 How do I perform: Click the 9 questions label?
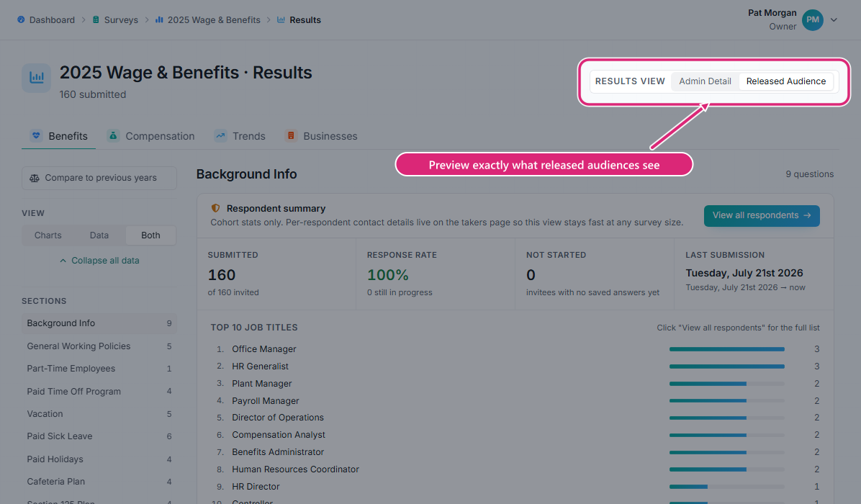coord(809,174)
